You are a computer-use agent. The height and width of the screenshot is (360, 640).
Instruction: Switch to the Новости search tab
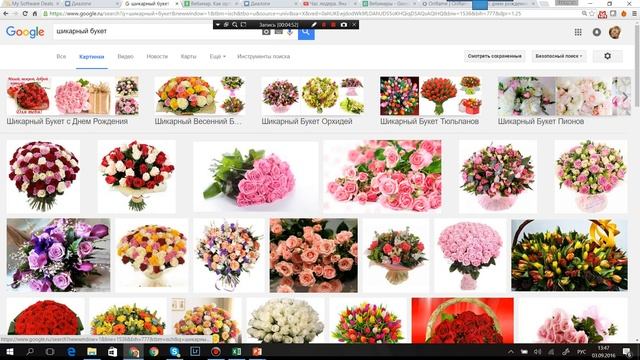point(157,56)
